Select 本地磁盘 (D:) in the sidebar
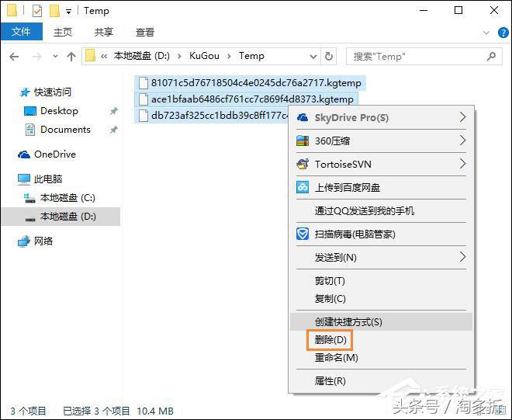512x420 pixels. point(61,217)
